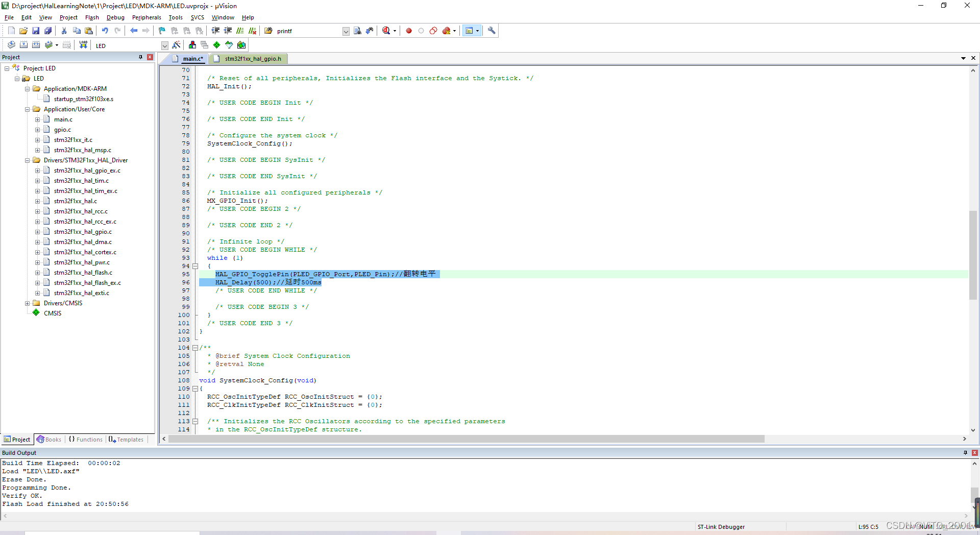This screenshot has height=535, width=980.
Task: Open the Peripherals menu
Action: (146, 17)
